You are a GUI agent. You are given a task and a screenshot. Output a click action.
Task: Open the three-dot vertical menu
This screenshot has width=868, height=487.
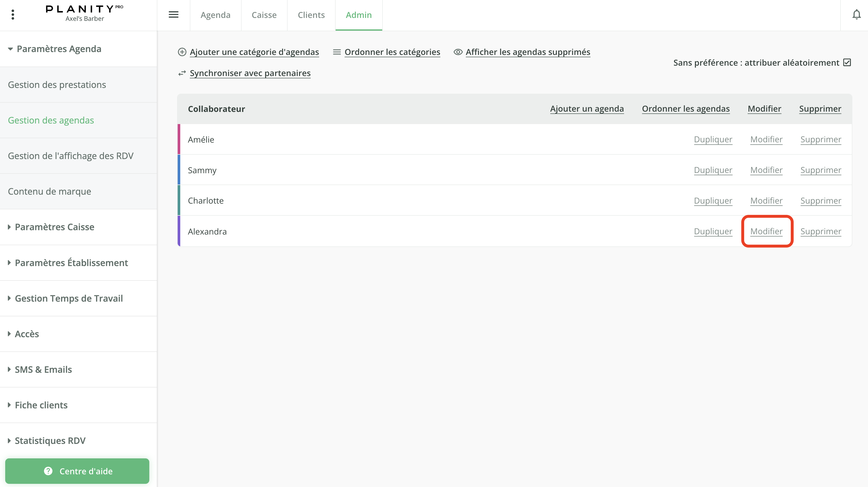13,14
